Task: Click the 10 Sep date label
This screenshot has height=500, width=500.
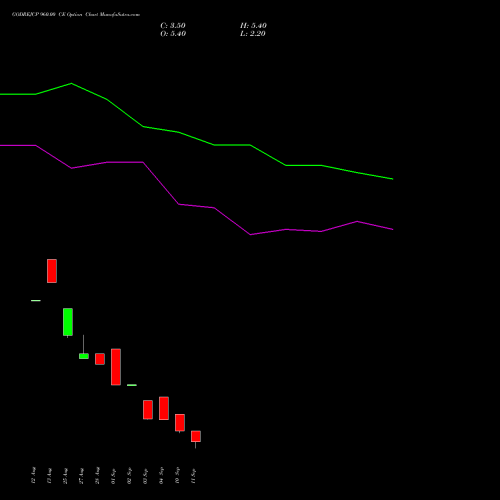Action: click(177, 476)
